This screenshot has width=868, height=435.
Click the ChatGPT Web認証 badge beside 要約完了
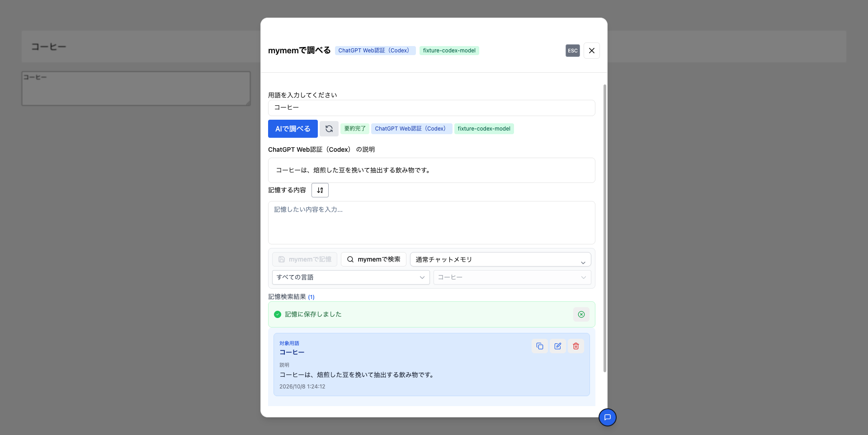tap(412, 129)
